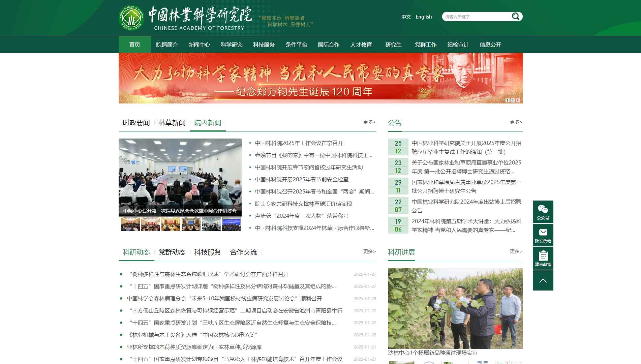641x364 pixels.
Task: Click 更多> in the 公告 section
Action: coord(516,122)
